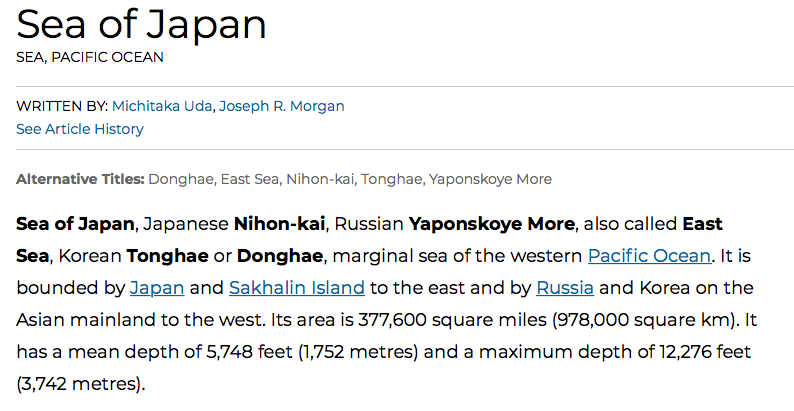Image resolution: width=794 pixels, height=411 pixels.
Task: Open the Japan link in paragraph
Action: click(x=156, y=288)
